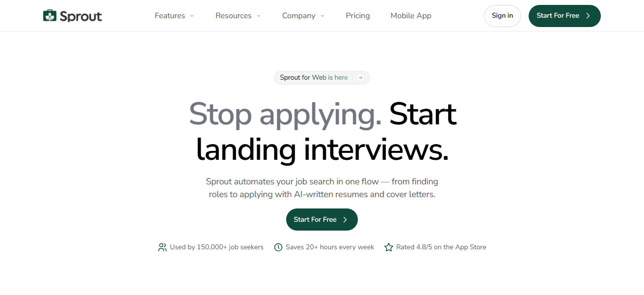Click the Rated 4.8/5 on the App Store text
The image size is (644, 295).
(x=441, y=247)
